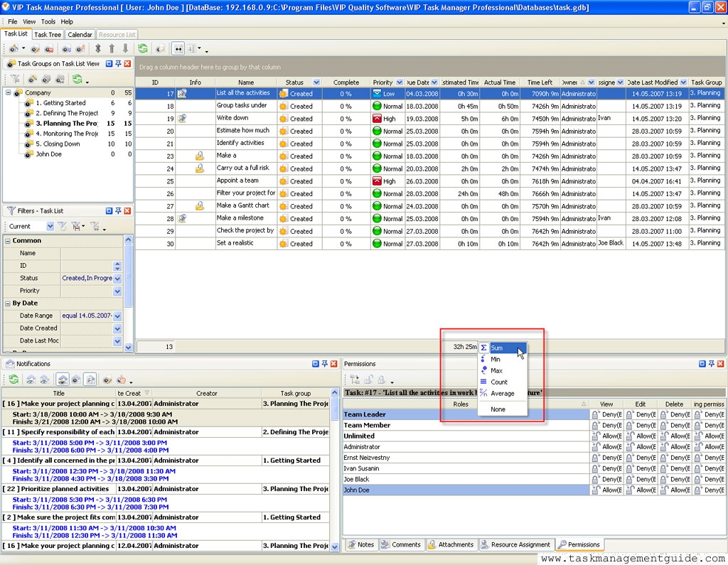Collapse the Common filter section
Screen dimensions: 728x565
[x=7, y=240]
